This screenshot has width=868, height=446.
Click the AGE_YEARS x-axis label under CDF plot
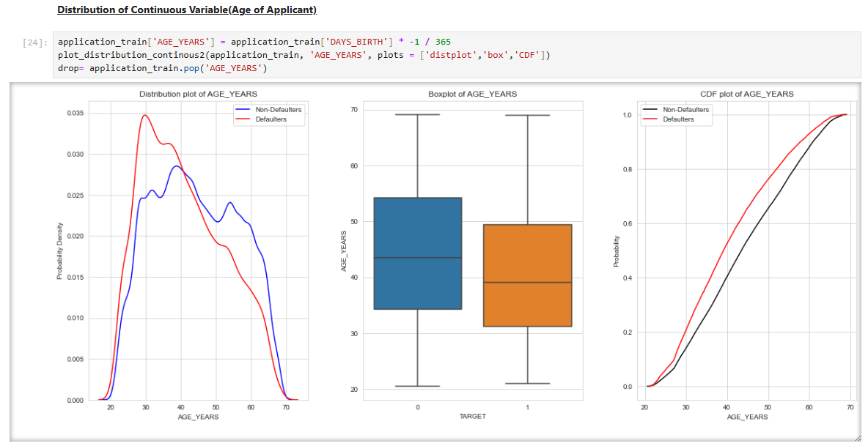[747, 416]
